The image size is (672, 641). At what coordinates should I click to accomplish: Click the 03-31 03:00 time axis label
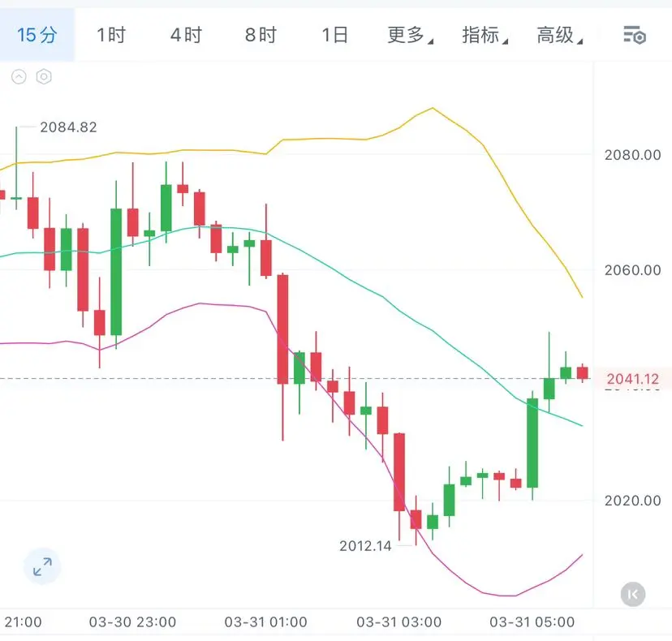click(399, 622)
